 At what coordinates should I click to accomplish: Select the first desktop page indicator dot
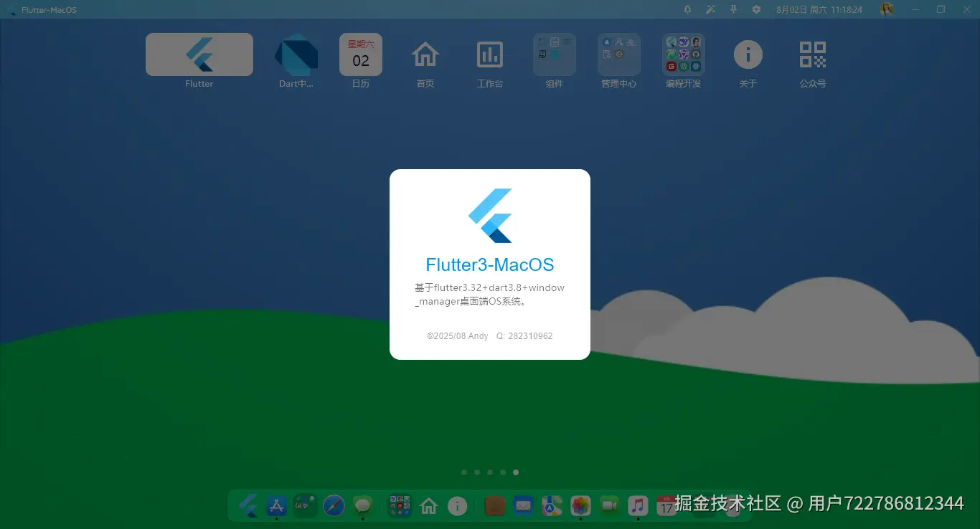pyautogui.click(x=464, y=472)
